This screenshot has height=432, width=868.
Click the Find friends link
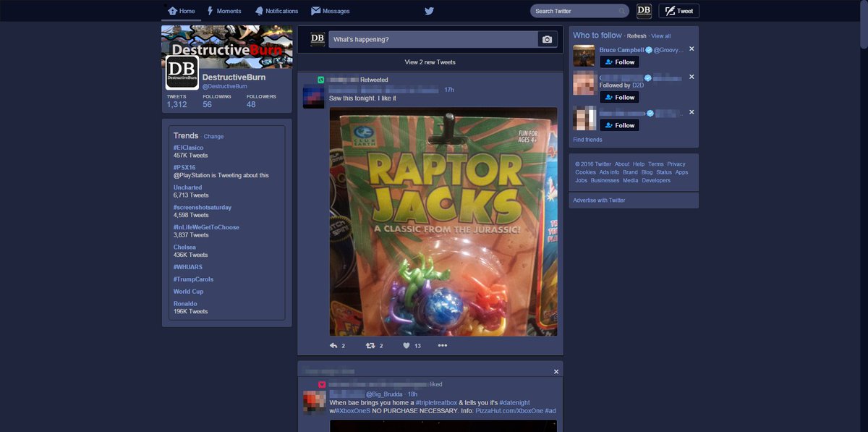[x=587, y=140]
